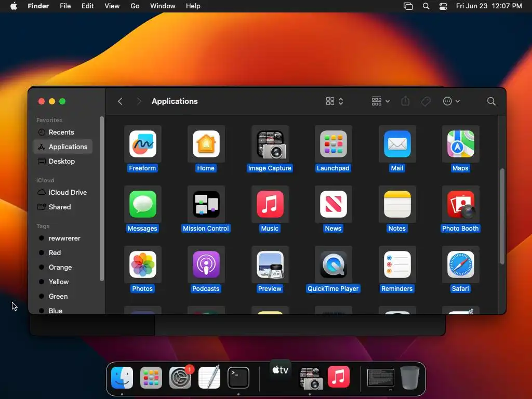Open the Go menu
The height and width of the screenshot is (399, 532).
click(x=135, y=6)
